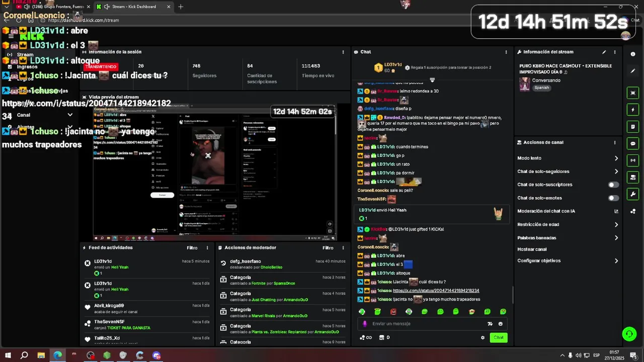Image resolution: width=644 pixels, height=362 pixels.
Task: Open Feed de actividades three-dot menu
Action: (207, 248)
